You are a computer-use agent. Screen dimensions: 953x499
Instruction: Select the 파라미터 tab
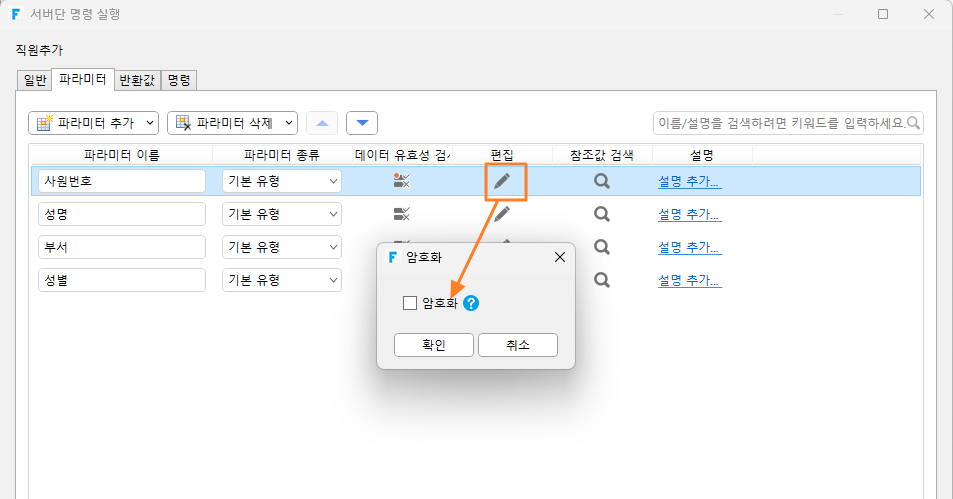[83, 79]
